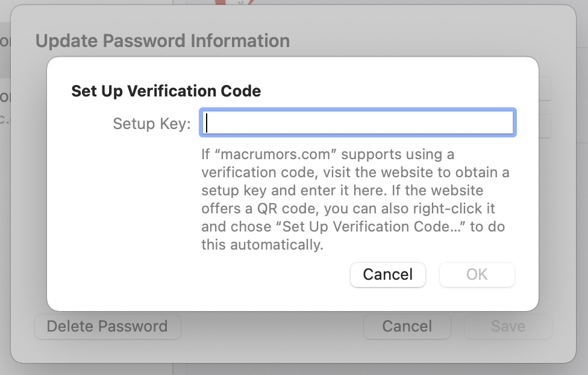Image resolution: width=588 pixels, height=375 pixels.
Task: Click the Setup Key text field
Action: pos(358,124)
